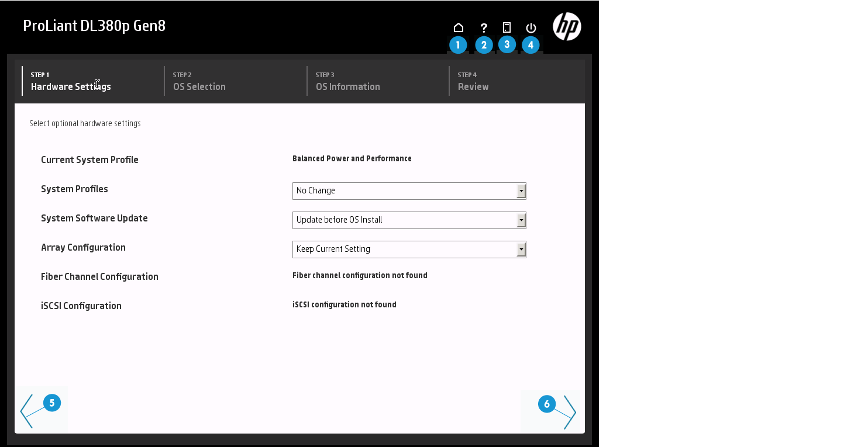Click the Balanced Power and Performance value
The image size is (868, 447).
click(x=352, y=158)
